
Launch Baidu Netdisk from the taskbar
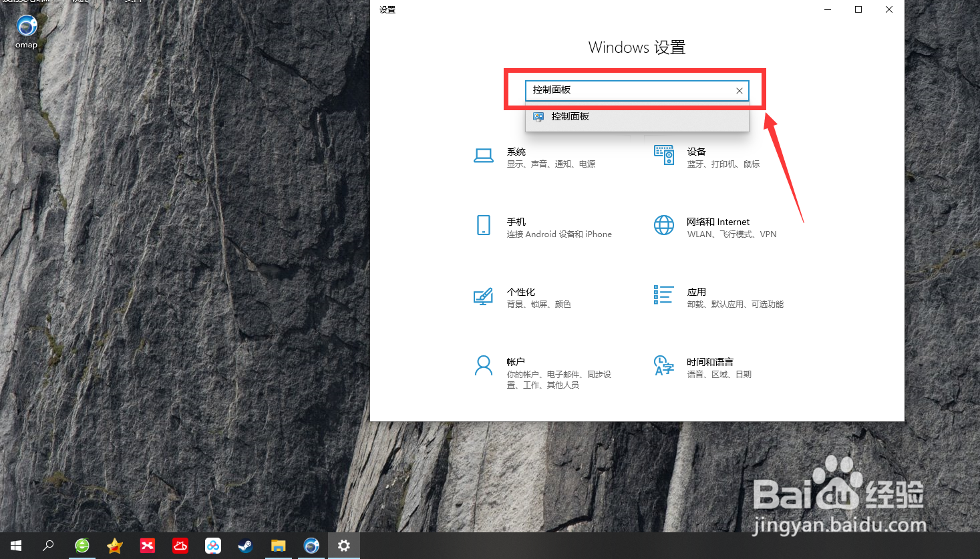pyautogui.click(x=213, y=546)
